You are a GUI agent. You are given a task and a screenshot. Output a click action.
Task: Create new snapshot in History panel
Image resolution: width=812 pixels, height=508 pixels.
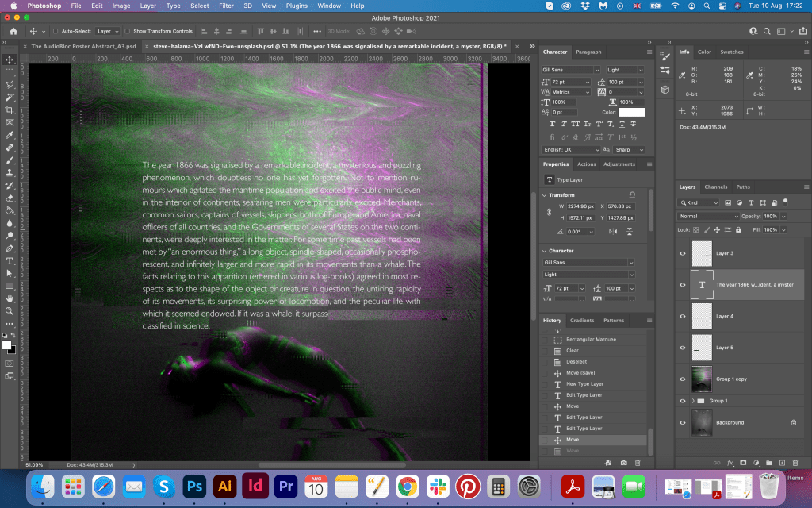pyautogui.click(x=624, y=462)
